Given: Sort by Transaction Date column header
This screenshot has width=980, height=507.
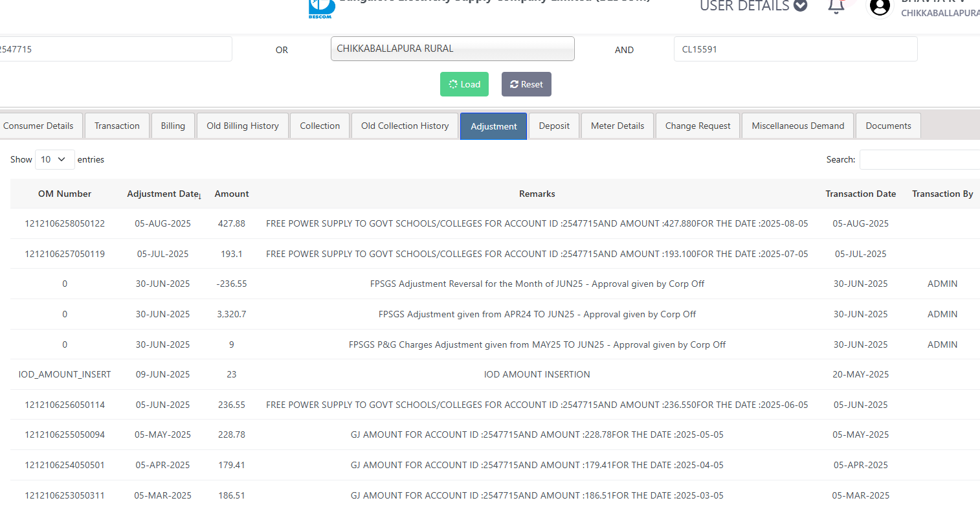Looking at the screenshot, I should pyautogui.click(x=861, y=194).
